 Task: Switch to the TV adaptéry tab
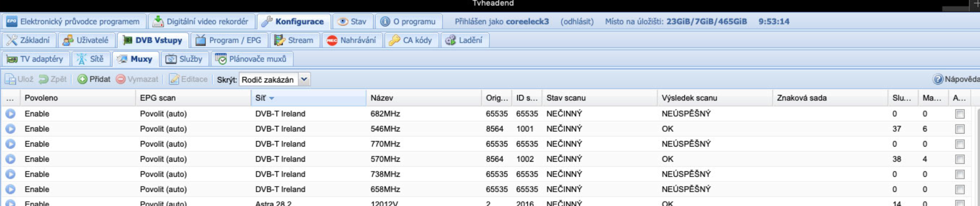click(35, 59)
